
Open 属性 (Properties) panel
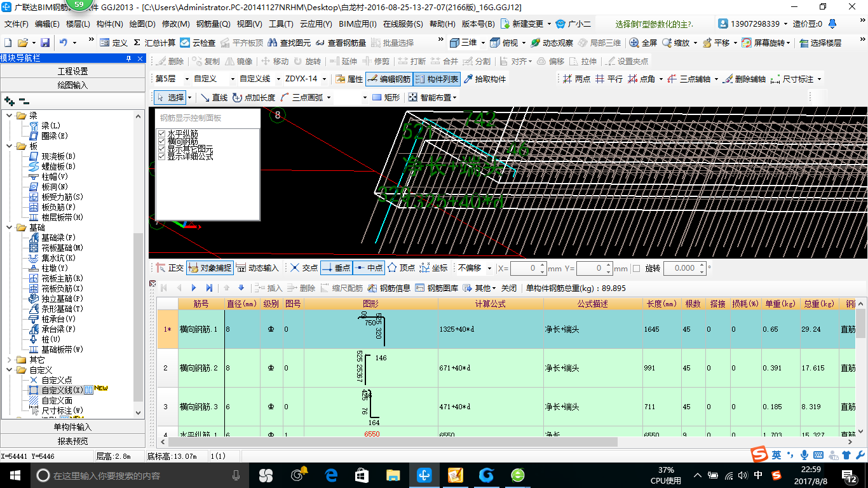(x=349, y=79)
